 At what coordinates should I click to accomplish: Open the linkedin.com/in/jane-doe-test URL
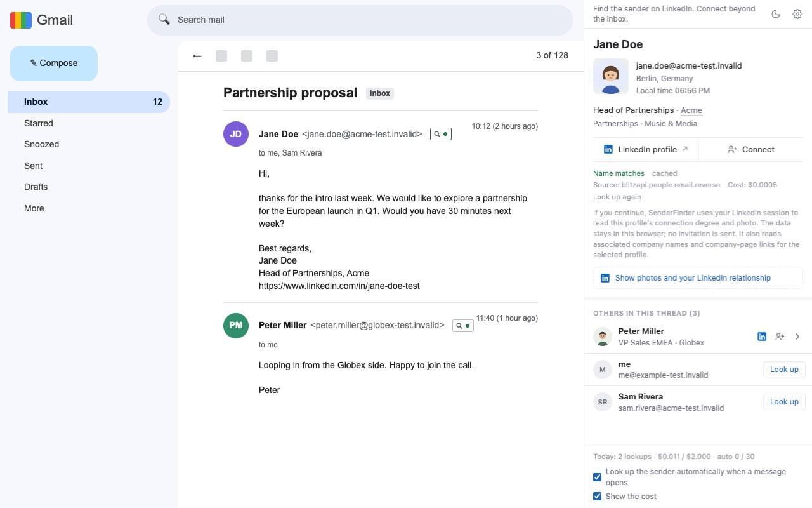(339, 286)
